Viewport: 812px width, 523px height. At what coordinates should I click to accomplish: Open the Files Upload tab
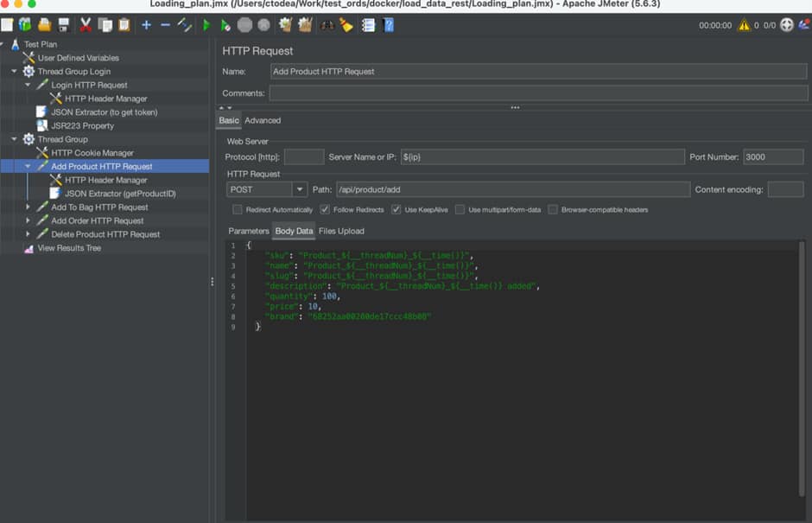341,231
